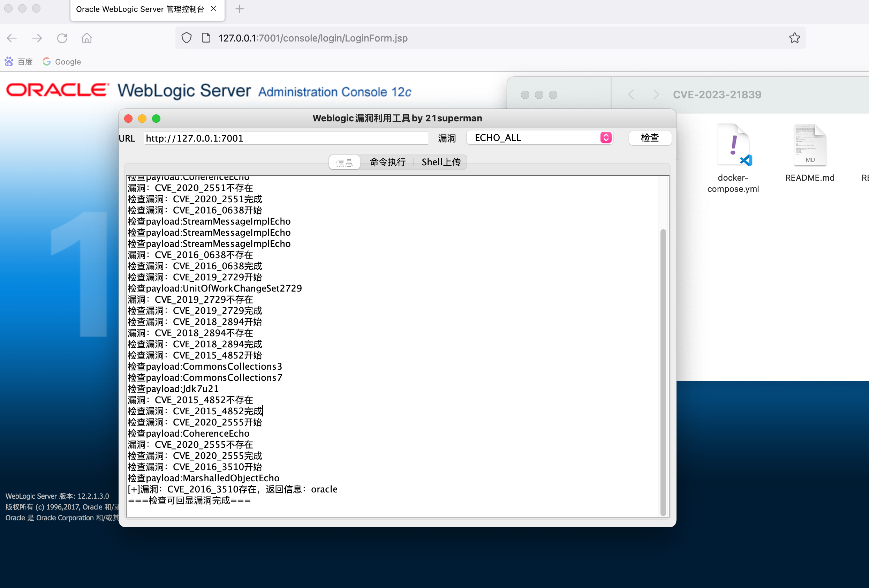Click log line "漏洞：CVE_2020_2551不存在"
869x588 pixels.
coord(190,188)
